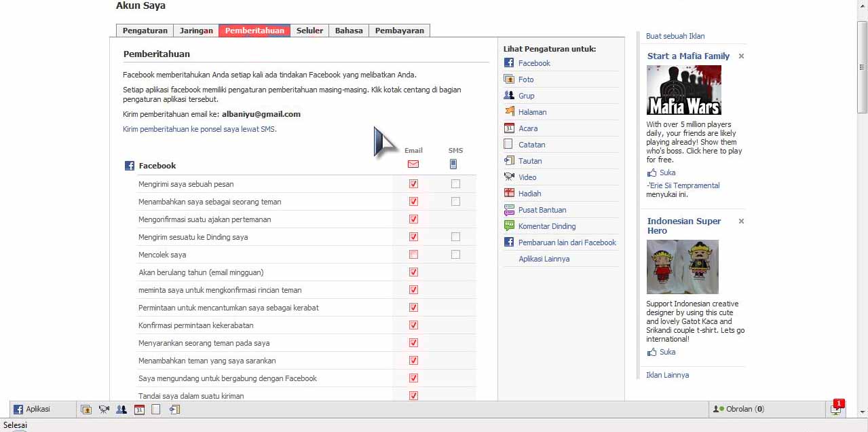
Task: Open Video camera icon in sidebar
Action: click(509, 177)
